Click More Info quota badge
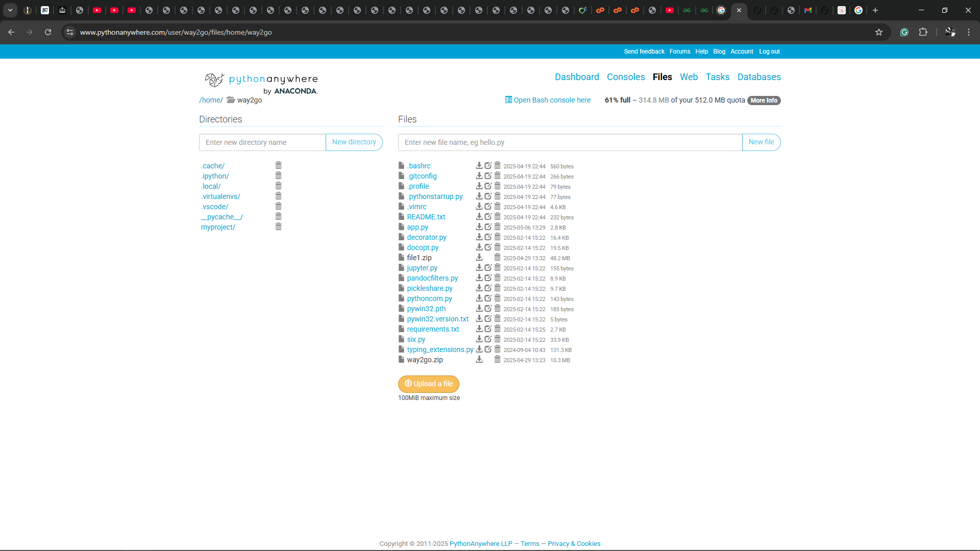980x551 pixels. 764,101
